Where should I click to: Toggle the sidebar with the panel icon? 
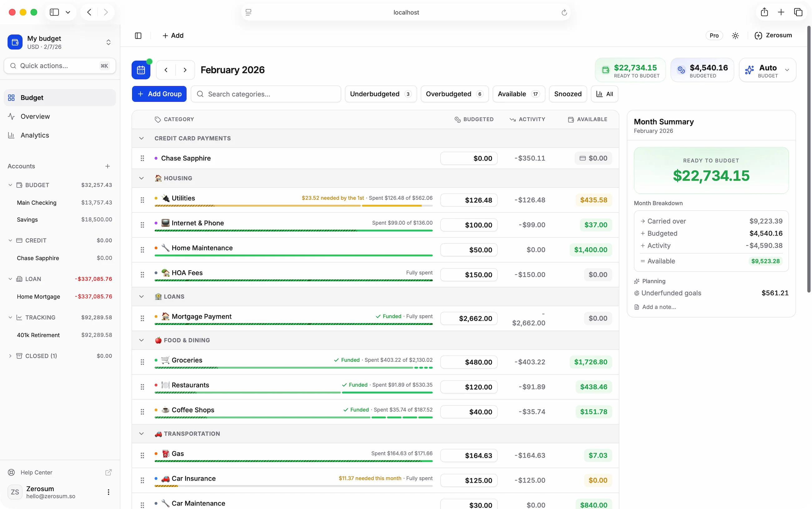point(138,35)
